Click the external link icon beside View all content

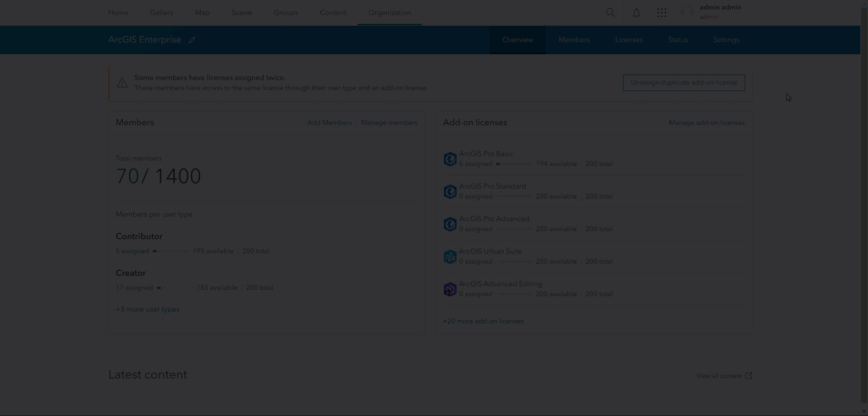[x=749, y=375]
